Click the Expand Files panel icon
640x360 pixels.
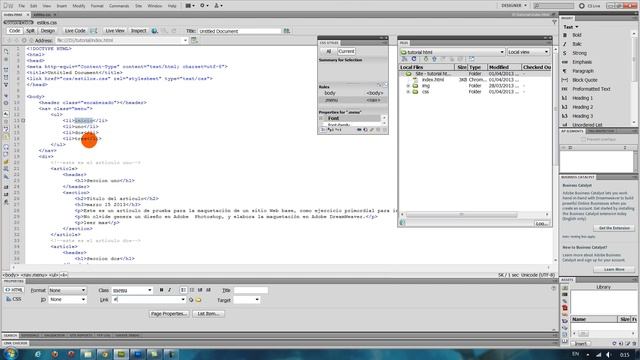click(471, 59)
